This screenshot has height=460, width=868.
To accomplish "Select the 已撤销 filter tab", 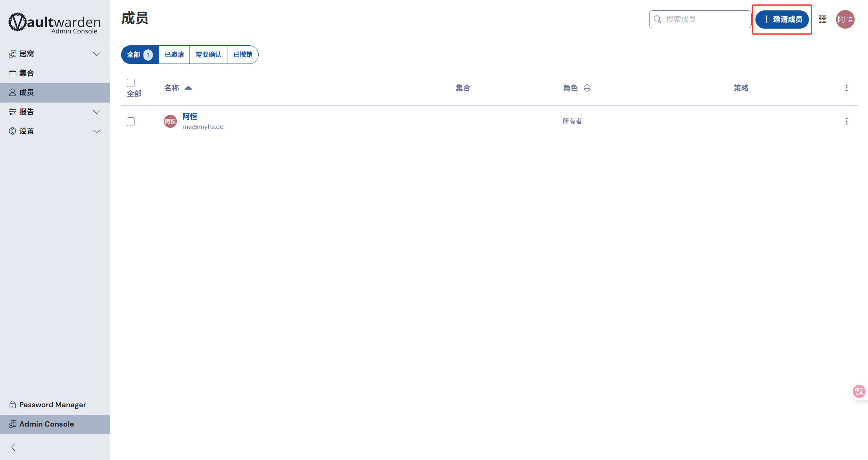I will click(243, 55).
